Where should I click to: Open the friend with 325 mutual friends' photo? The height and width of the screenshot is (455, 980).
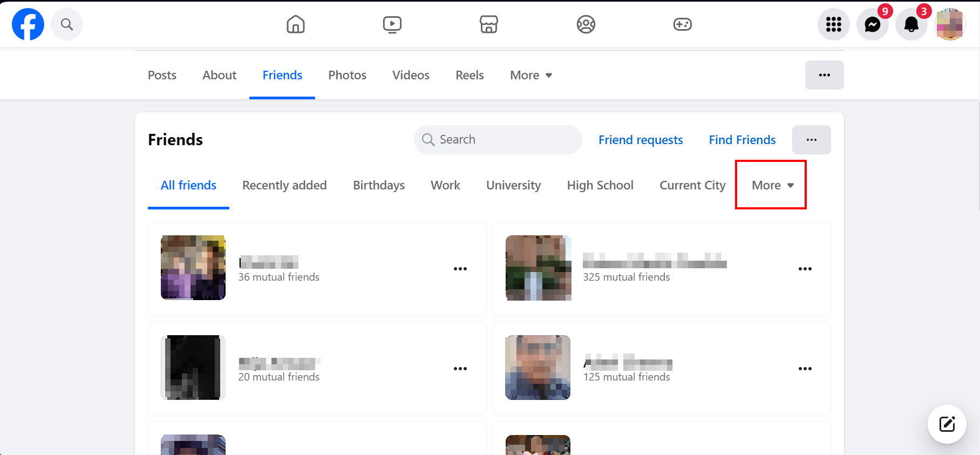tap(539, 268)
